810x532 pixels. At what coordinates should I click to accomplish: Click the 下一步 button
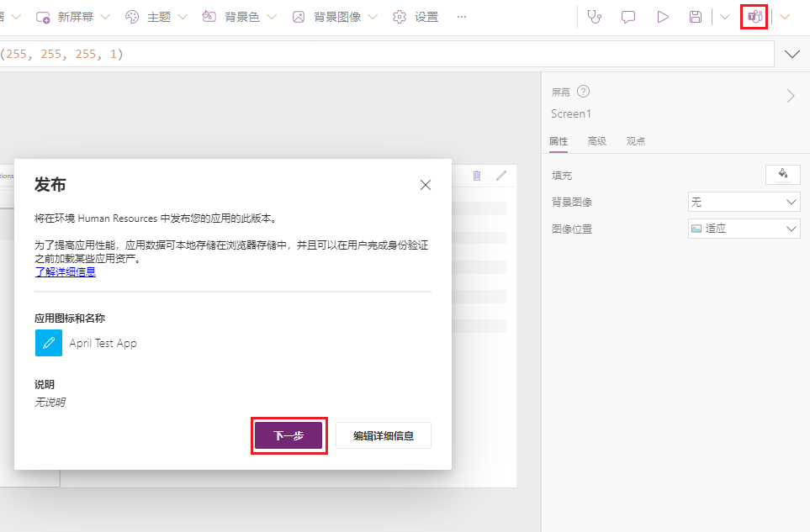tap(289, 436)
